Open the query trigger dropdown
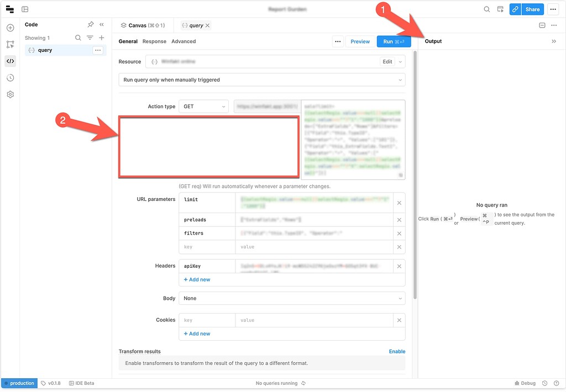This screenshot has height=392, width=566. [261, 80]
